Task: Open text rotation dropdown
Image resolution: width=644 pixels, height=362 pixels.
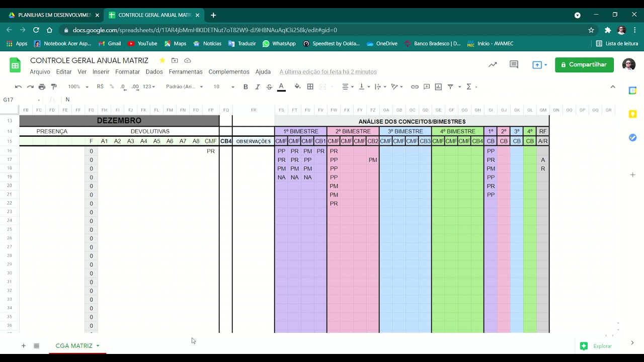Action: pyautogui.click(x=397, y=87)
